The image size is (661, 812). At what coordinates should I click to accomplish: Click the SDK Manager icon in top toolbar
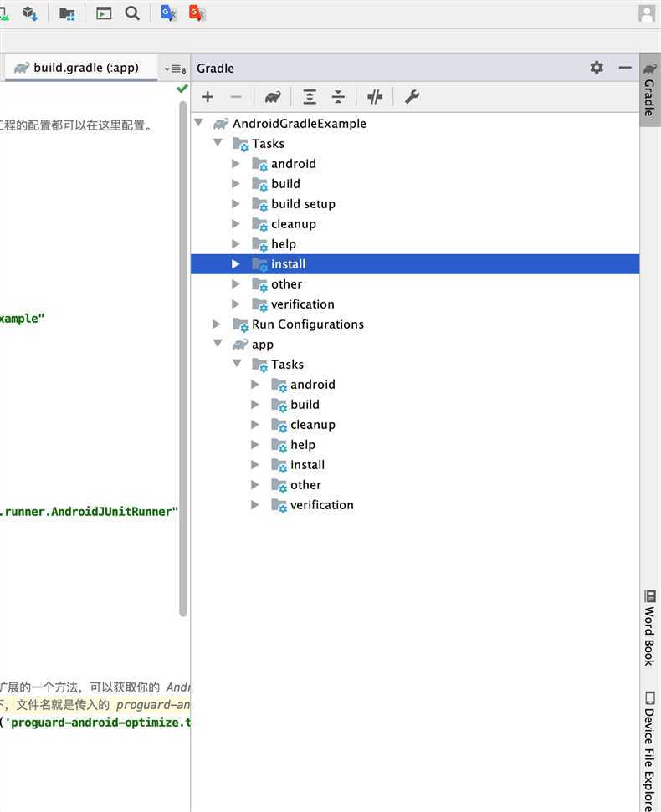tap(30, 13)
